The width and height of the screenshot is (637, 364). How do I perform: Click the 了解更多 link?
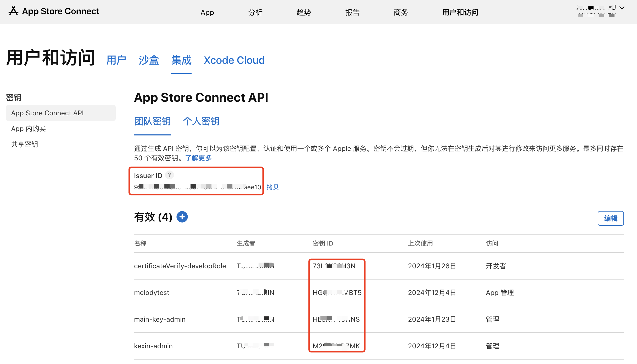coord(199,158)
